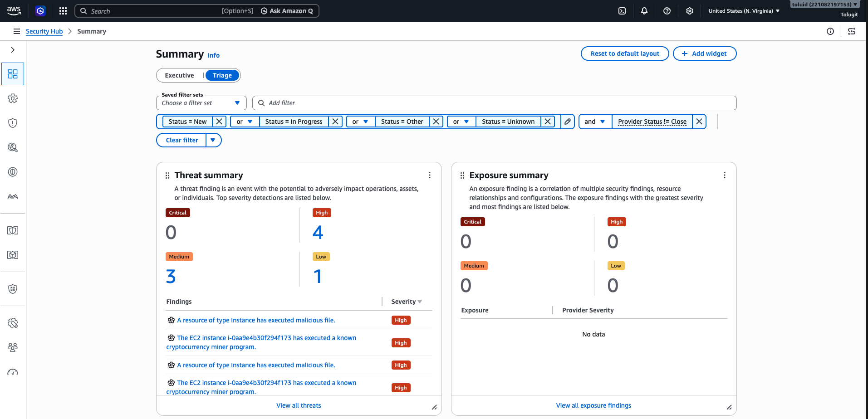Open the Provider Status != Close token

click(x=652, y=122)
